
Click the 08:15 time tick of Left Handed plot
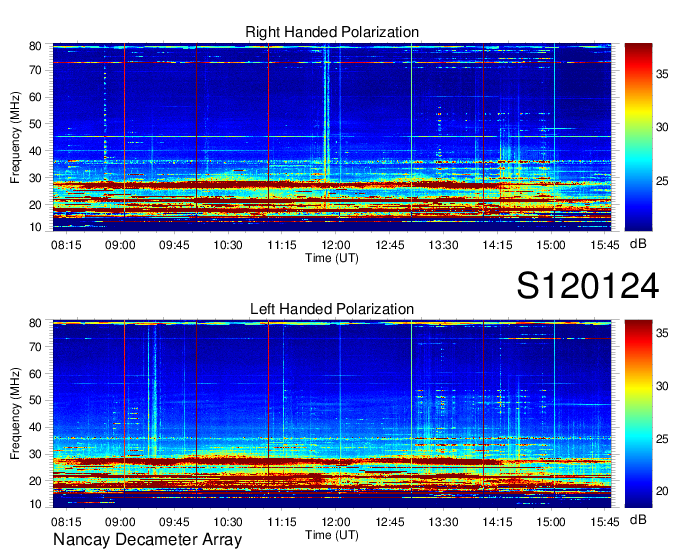tap(66, 522)
